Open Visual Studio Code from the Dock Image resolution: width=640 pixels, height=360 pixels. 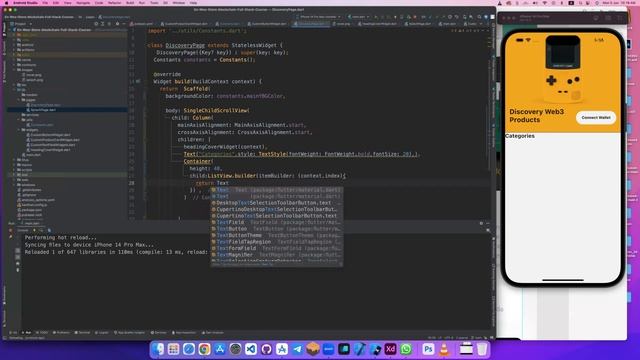pos(251,349)
